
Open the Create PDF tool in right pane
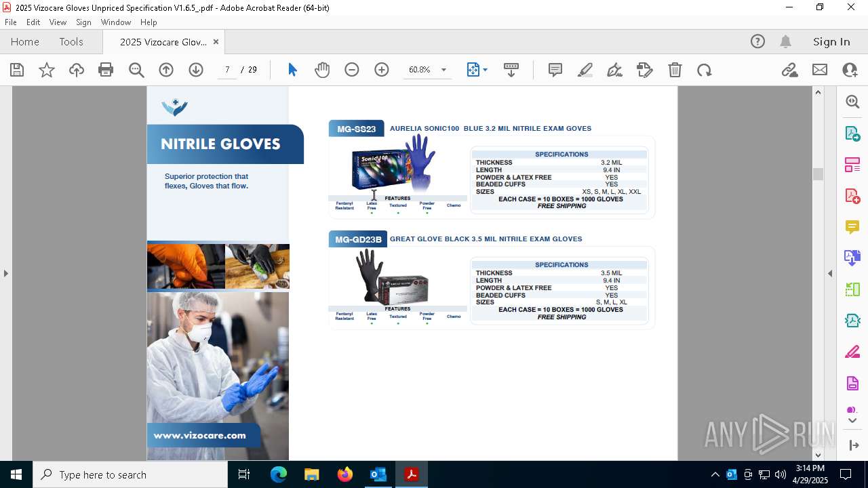click(852, 196)
